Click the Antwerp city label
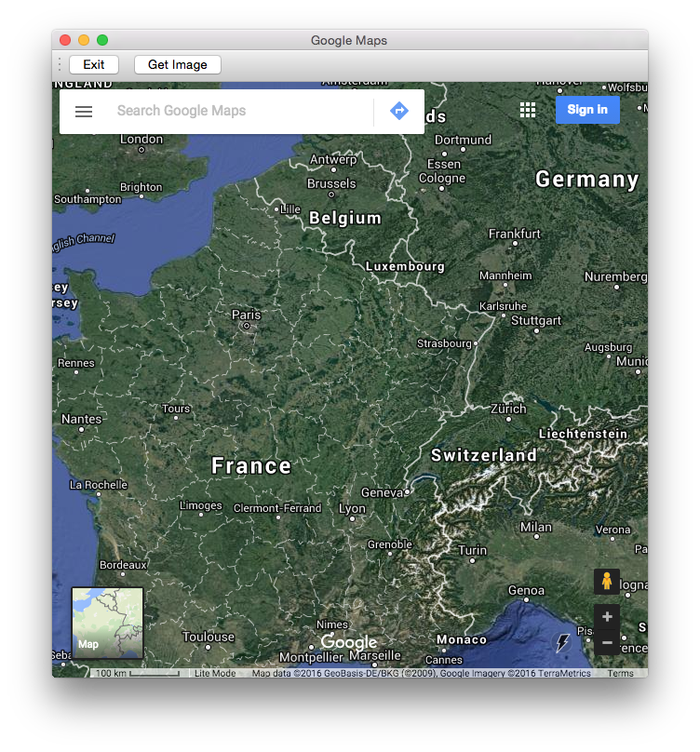The width and height of the screenshot is (700, 752). (x=333, y=159)
